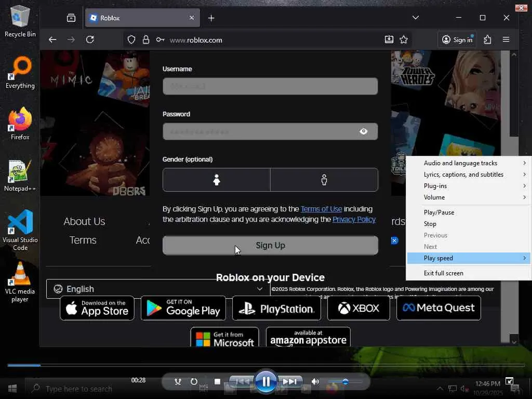Viewport: 532px width, 399px height.
Task: Open the Volume submenu
Action: pyautogui.click(x=469, y=197)
